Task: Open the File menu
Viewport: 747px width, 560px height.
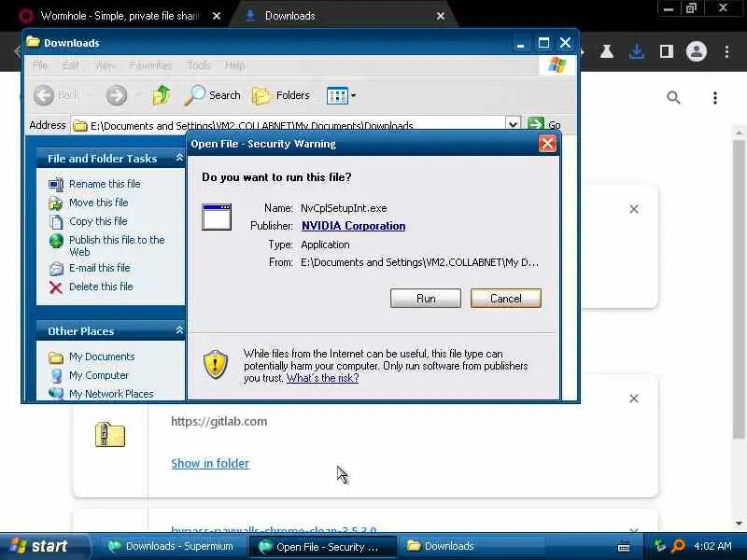Action: [40, 65]
